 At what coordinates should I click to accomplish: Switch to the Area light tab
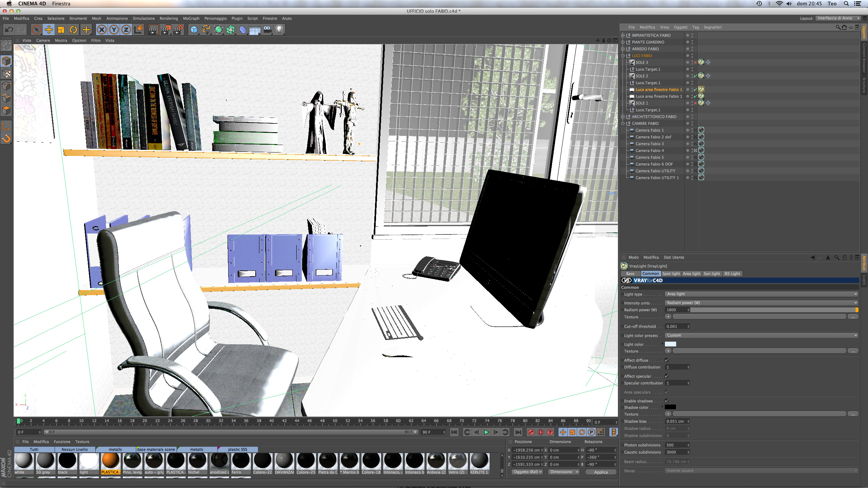pos(691,273)
